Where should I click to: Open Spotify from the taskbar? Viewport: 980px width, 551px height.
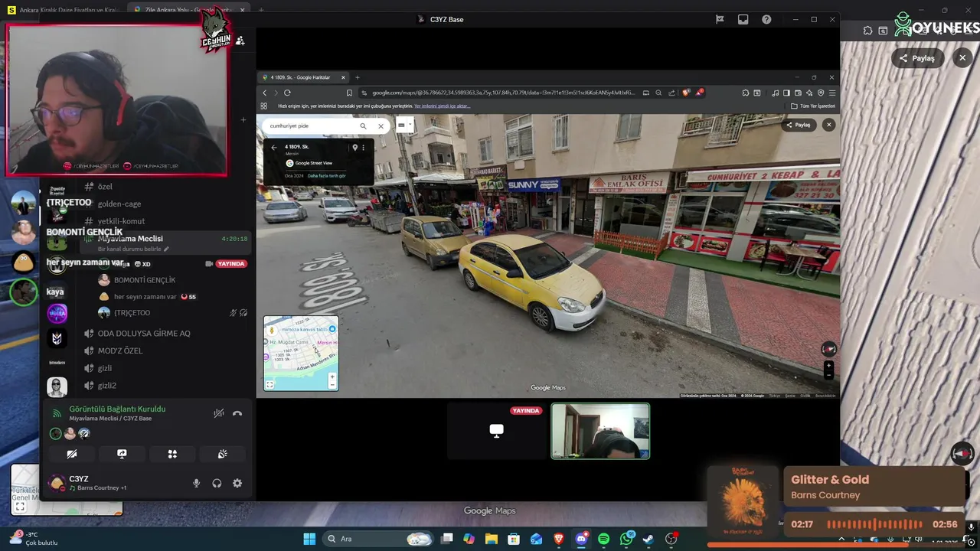click(x=603, y=539)
